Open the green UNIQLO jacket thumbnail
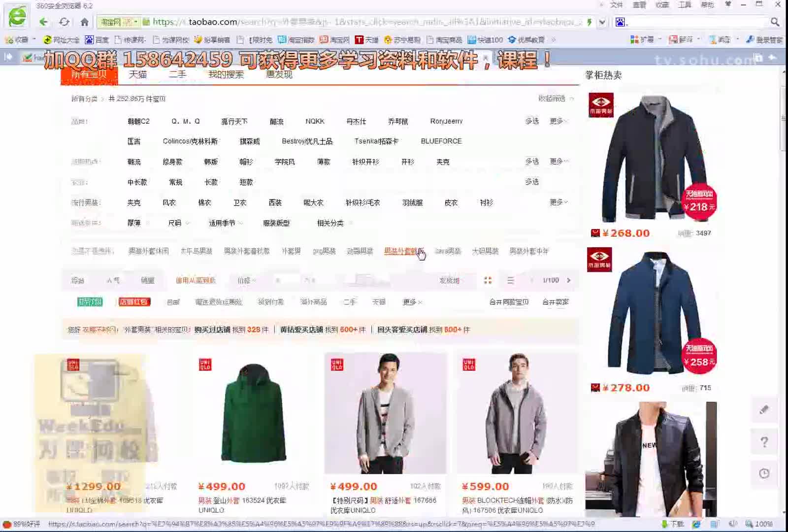 click(254, 414)
